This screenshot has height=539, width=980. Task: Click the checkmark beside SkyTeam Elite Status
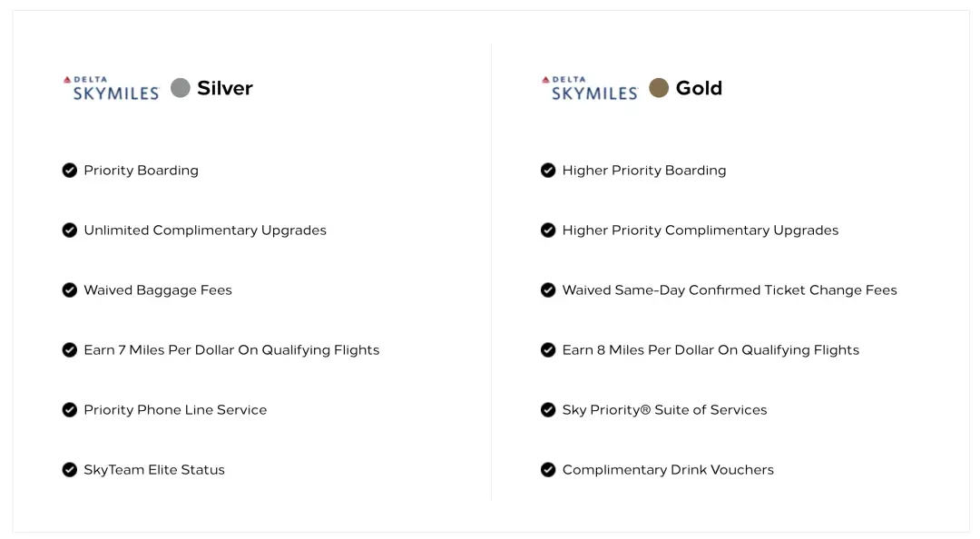tap(70, 470)
